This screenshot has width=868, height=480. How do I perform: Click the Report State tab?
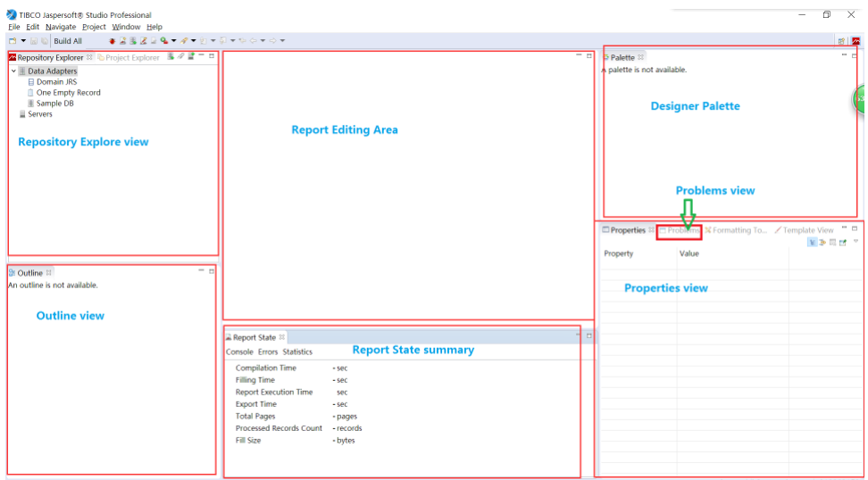pyautogui.click(x=255, y=337)
